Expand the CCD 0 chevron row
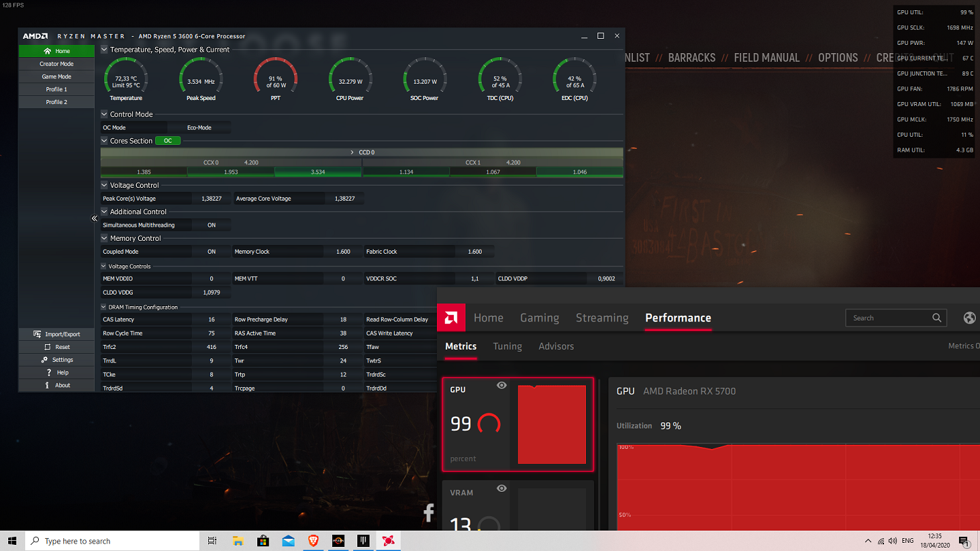The height and width of the screenshot is (551, 980). click(x=361, y=152)
